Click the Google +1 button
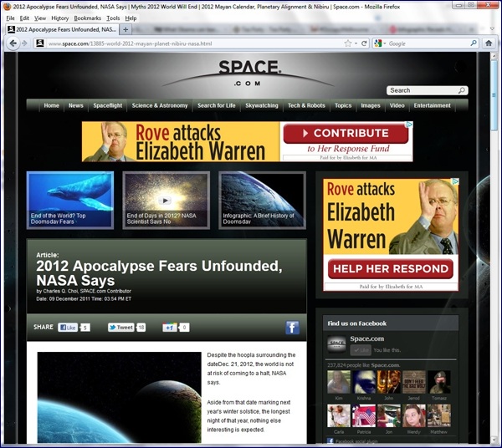 pyautogui.click(x=170, y=328)
